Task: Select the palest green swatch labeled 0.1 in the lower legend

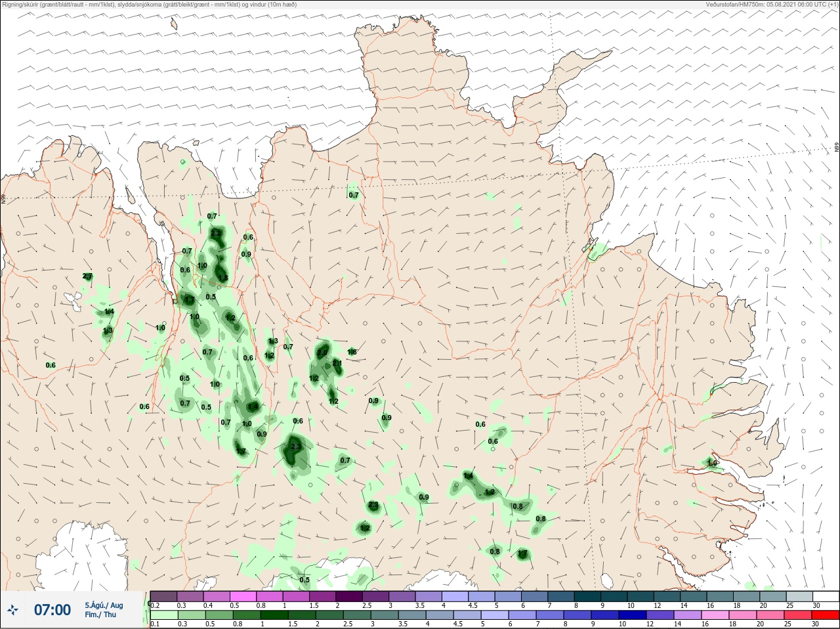Action: click(x=163, y=615)
